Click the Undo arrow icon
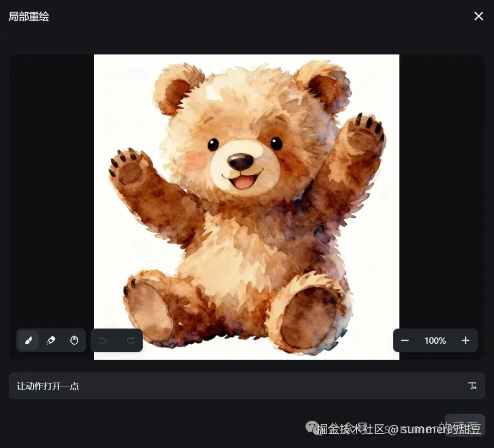This screenshot has height=448, width=494. tap(103, 340)
